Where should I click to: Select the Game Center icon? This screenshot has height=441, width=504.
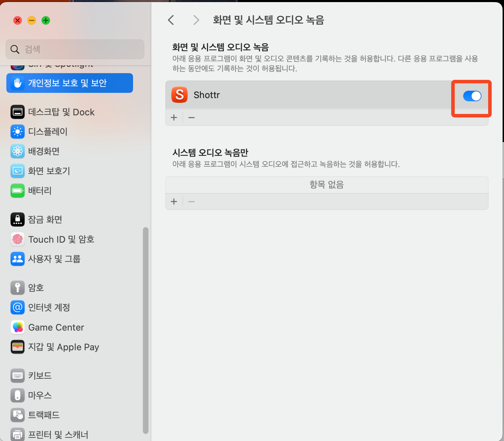18,327
